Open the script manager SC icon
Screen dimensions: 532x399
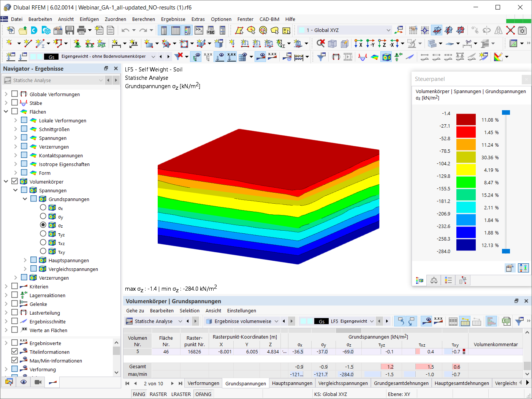click(x=211, y=30)
